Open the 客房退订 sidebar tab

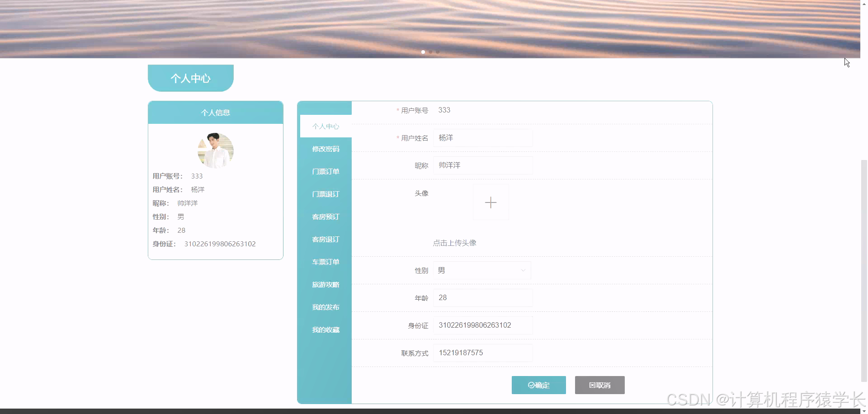(x=325, y=239)
